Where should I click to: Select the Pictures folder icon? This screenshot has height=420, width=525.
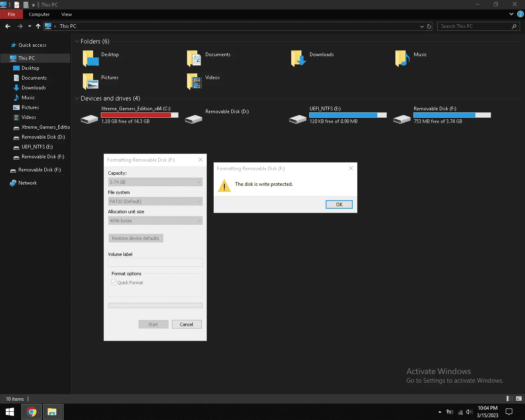pyautogui.click(x=91, y=81)
